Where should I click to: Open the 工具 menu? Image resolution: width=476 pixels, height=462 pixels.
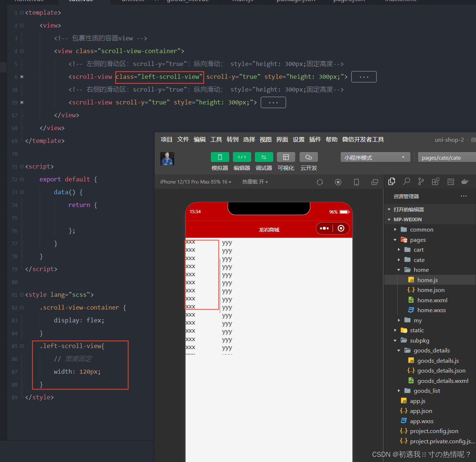tap(216, 139)
